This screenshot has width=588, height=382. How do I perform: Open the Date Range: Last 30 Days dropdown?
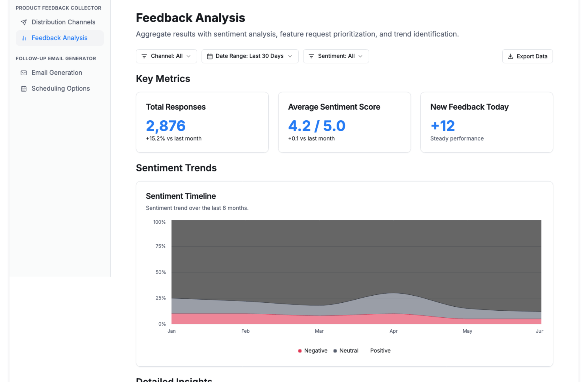250,56
